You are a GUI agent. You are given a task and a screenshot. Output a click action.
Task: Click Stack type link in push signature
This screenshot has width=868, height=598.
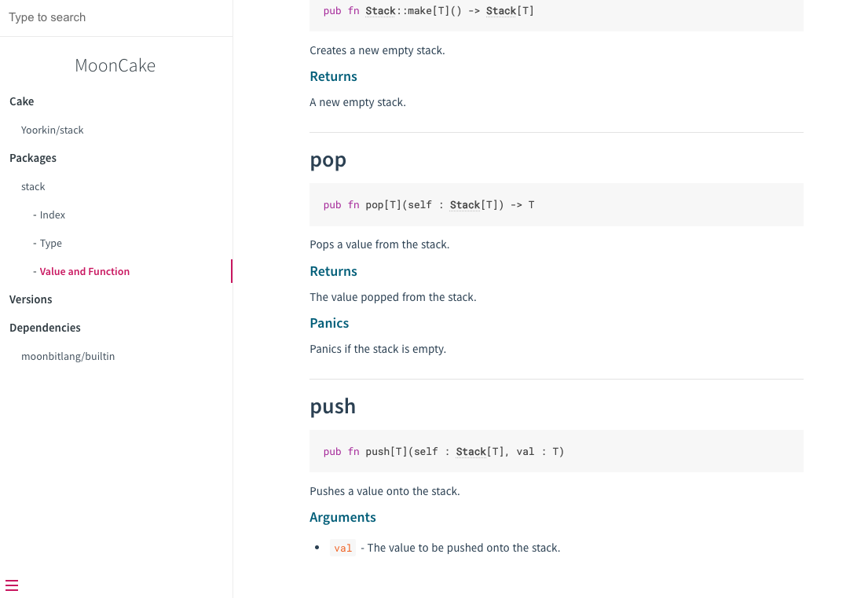click(471, 452)
